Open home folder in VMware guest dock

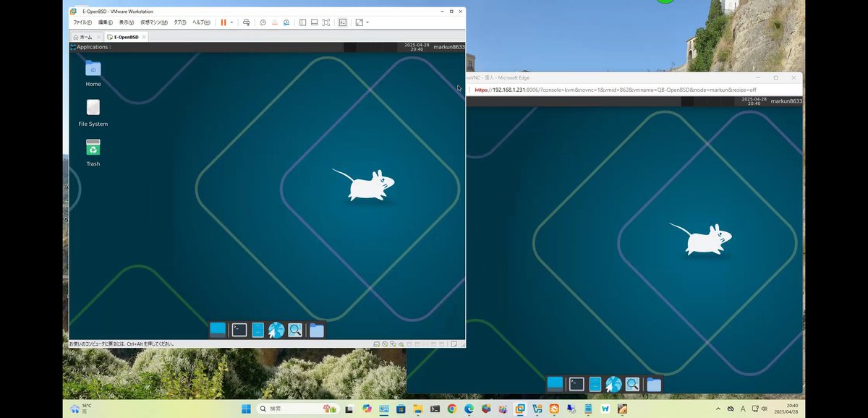coord(316,330)
